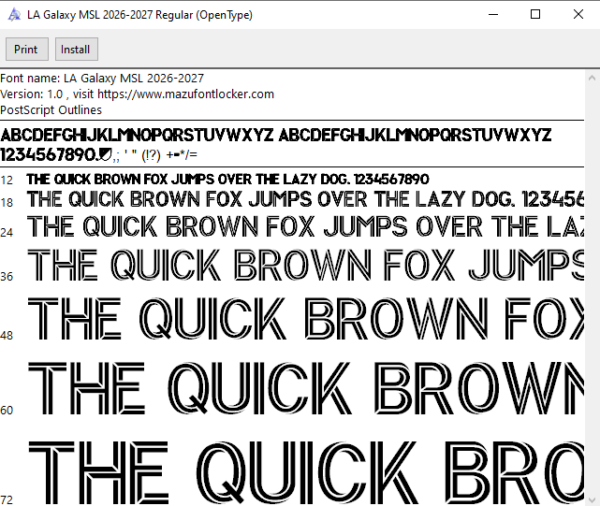
Task: Click the mazufontlocker.com URL text
Action: (186, 94)
